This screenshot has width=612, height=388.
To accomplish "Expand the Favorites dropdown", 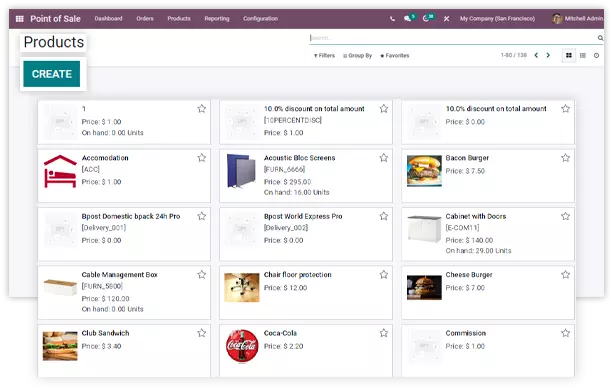I will [395, 55].
